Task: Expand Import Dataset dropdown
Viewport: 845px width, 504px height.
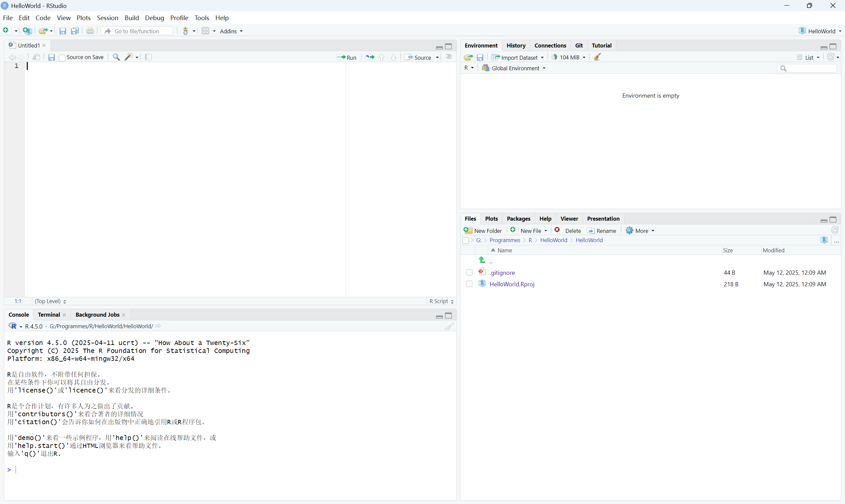Action: pos(518,57)
